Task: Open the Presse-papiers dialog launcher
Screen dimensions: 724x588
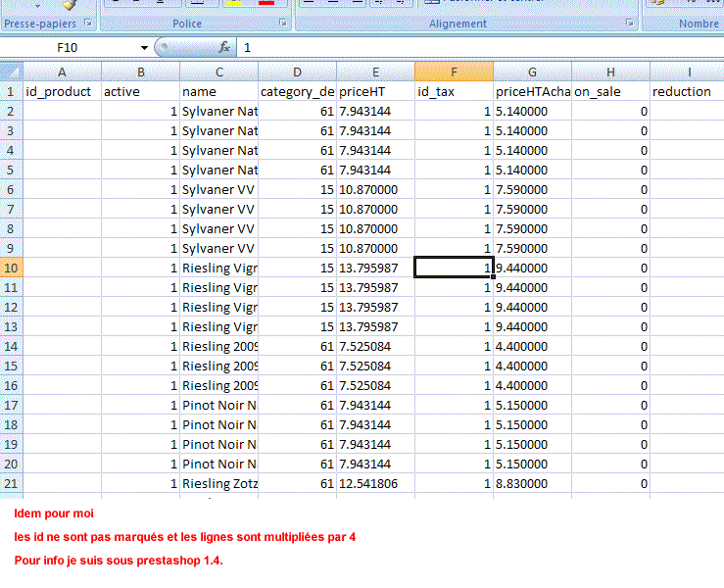Action: tap(87, 23)
